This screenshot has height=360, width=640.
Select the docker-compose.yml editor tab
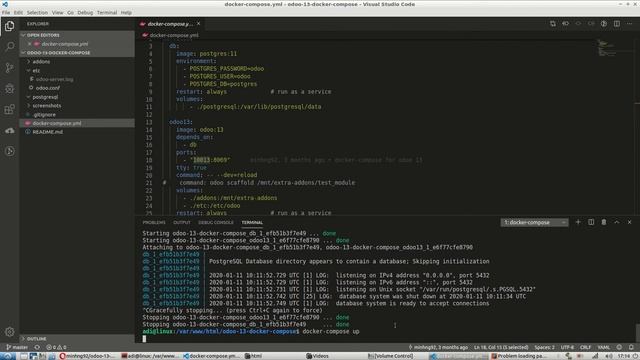(x=170, y=24)
